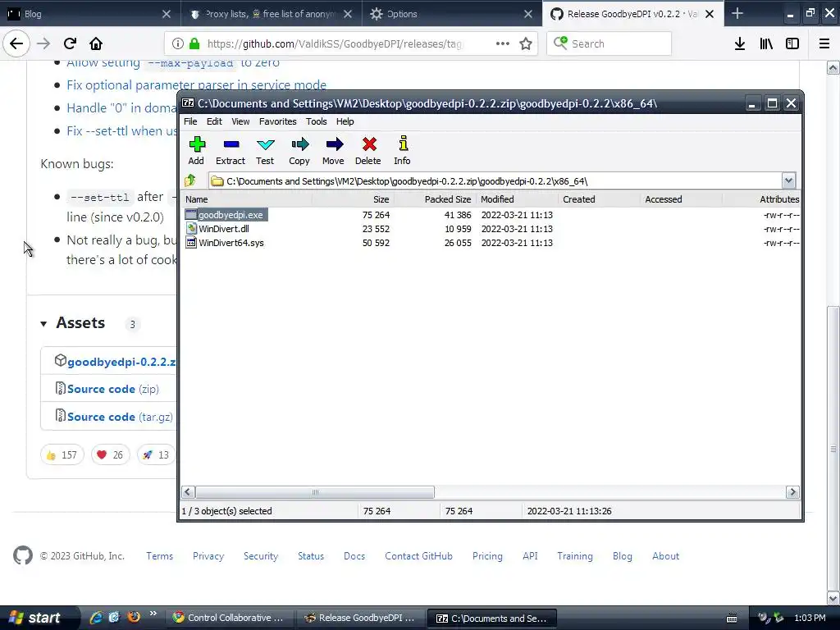The height and width of the screenshot is (630, 840).
Task: Click the Copy toolbar icon in 7-Zip
Action: click(x=299, y=151)
